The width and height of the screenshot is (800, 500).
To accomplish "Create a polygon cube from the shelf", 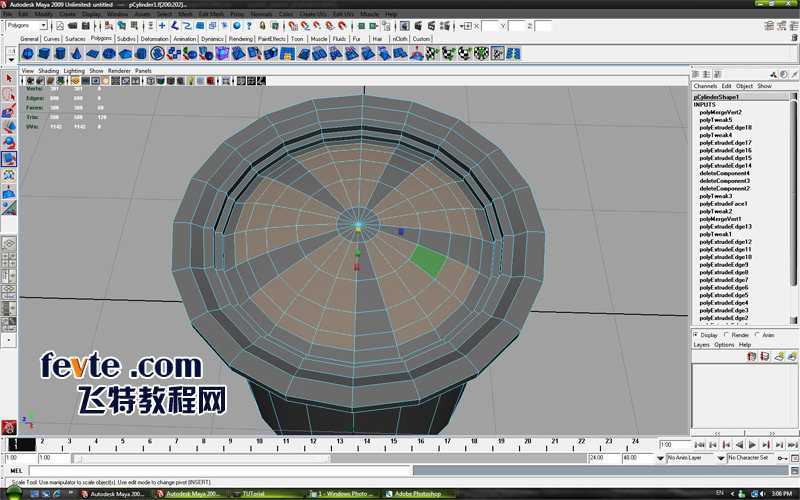I will pos(44,54).
